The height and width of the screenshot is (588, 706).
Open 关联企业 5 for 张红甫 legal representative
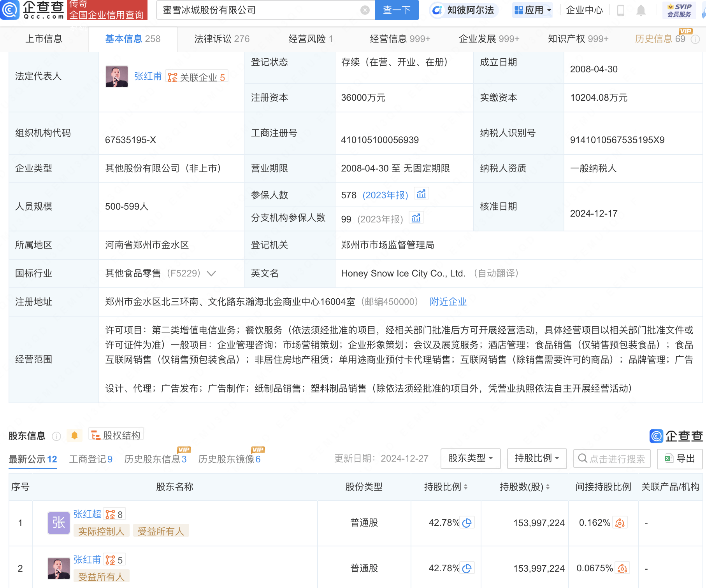197,77
